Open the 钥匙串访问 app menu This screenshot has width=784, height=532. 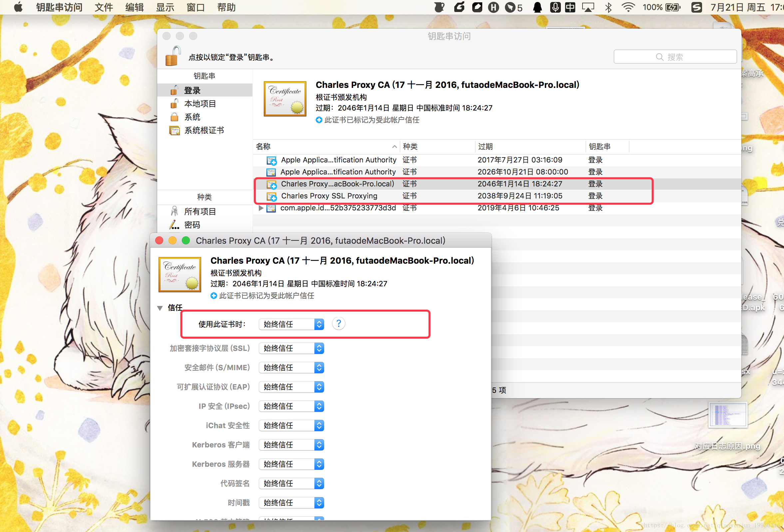pos(59,7)
